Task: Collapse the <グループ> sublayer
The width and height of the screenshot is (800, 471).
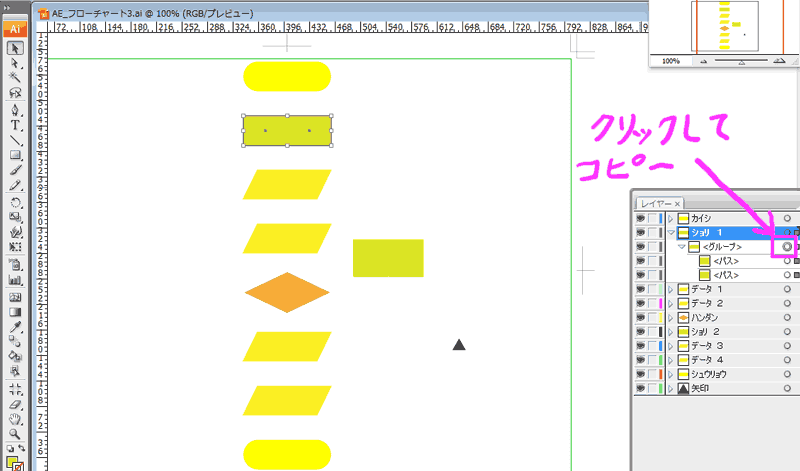Action: pyautogui.click(x=682, y=247)
